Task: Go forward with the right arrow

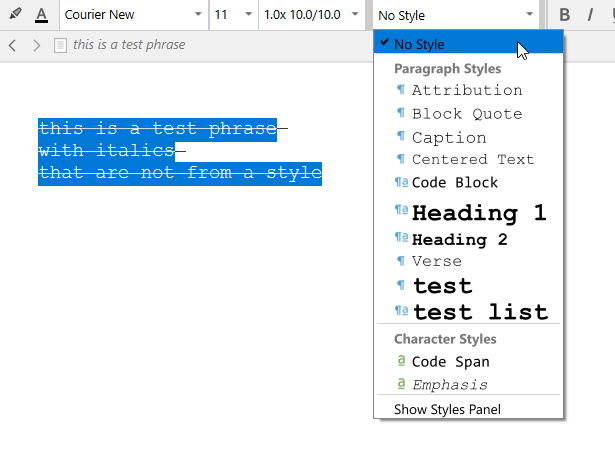Action: pyautogui.click(x=37, y=45)
